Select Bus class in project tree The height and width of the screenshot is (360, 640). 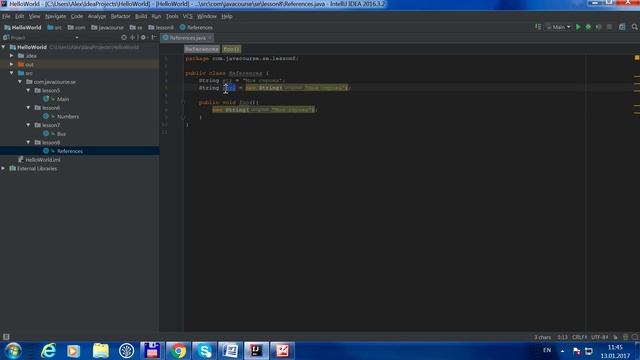click(61, 134)
